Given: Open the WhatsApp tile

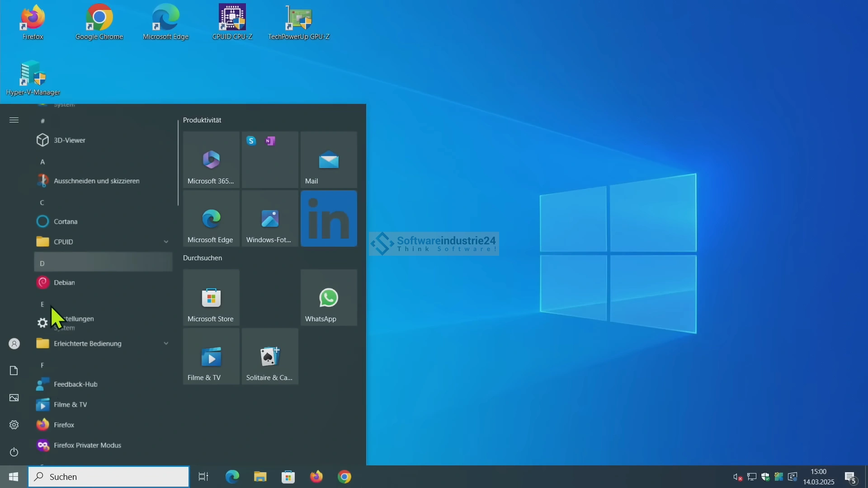Looking at the screenshot, I should pos(329,298).
